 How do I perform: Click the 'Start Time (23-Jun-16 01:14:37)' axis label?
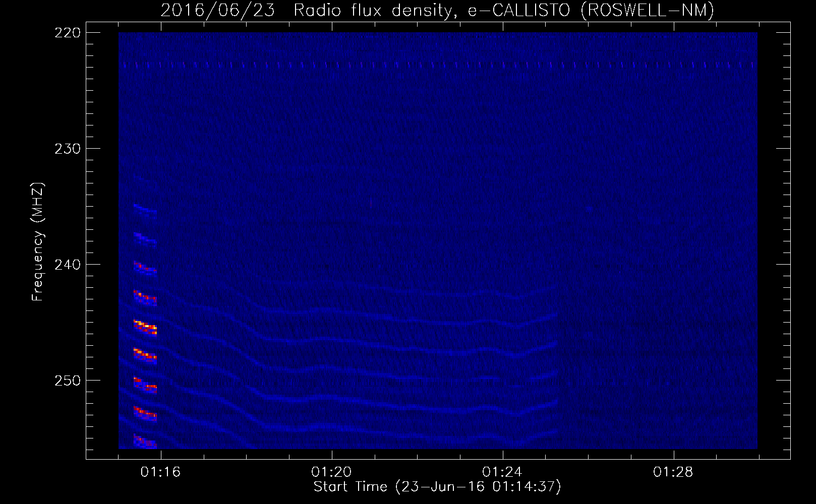tap(437, 487)
